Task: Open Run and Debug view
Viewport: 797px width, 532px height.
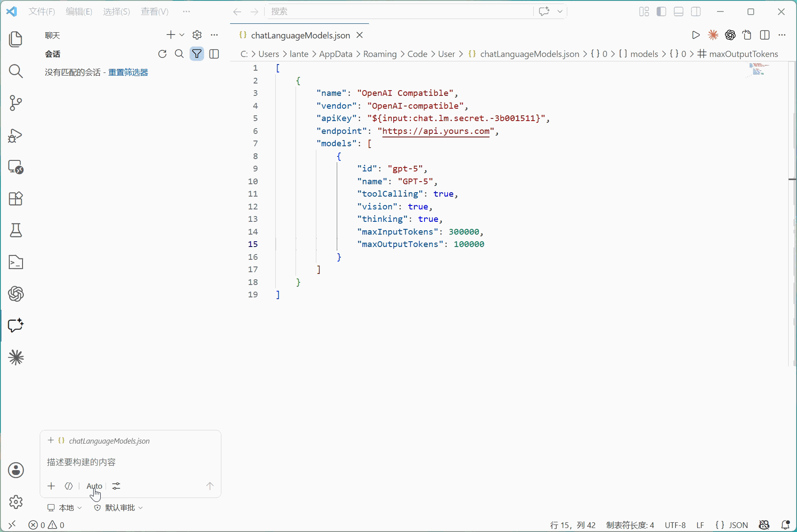Action: point(16,135)
